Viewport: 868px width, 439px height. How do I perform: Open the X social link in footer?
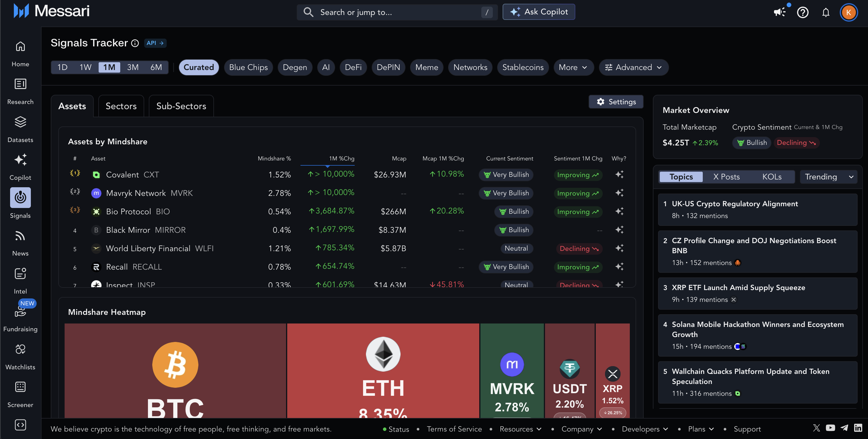(x=816, y=428)
